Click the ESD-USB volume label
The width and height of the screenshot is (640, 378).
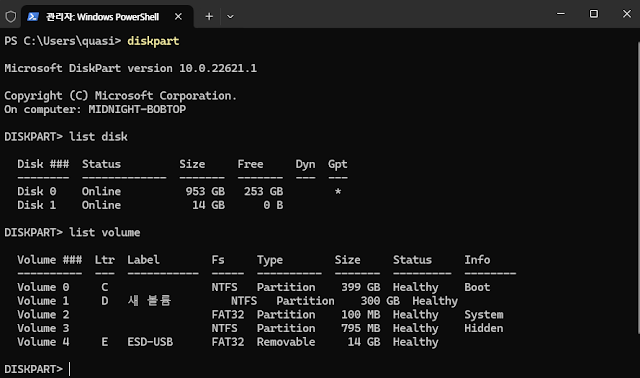pos(150,342)
